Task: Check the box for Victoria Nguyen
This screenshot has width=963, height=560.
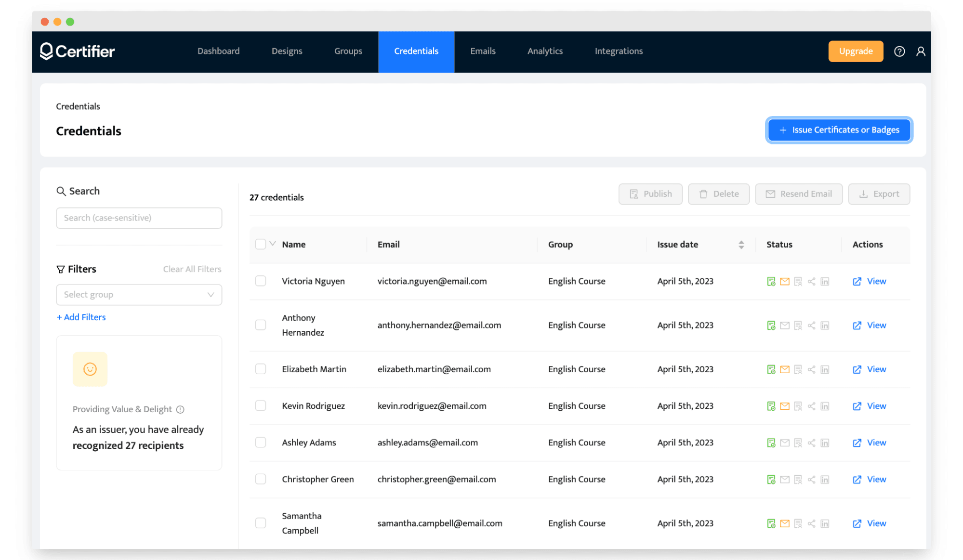Action: pyautogui.click(x=261, y=281)
